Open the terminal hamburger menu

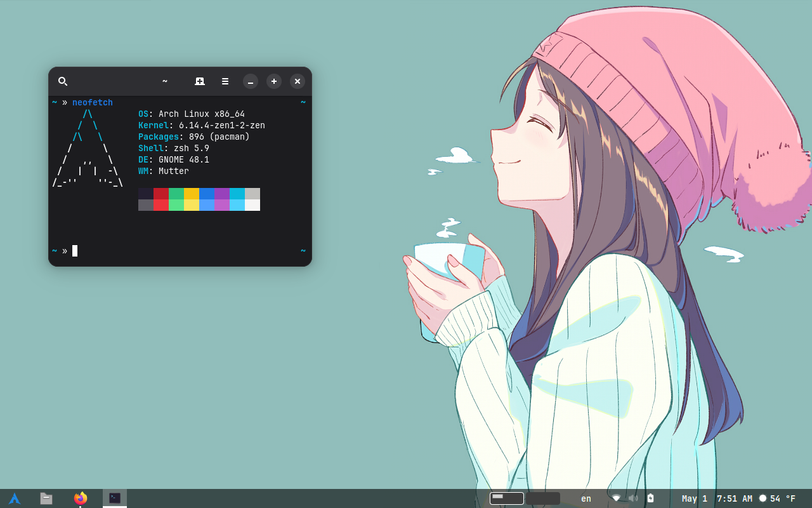pos(225,81)
